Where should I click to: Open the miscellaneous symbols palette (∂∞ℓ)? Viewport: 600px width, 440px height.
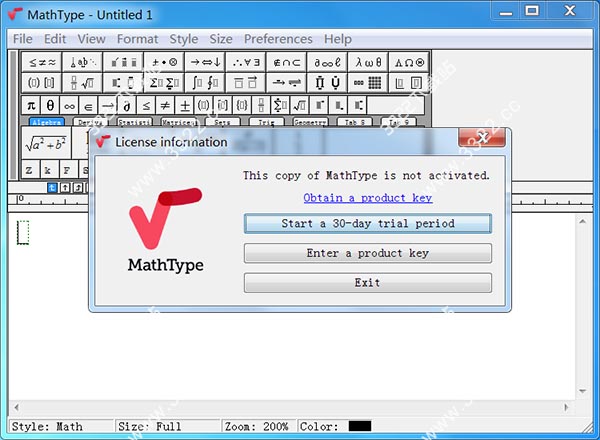pos(328,62)
